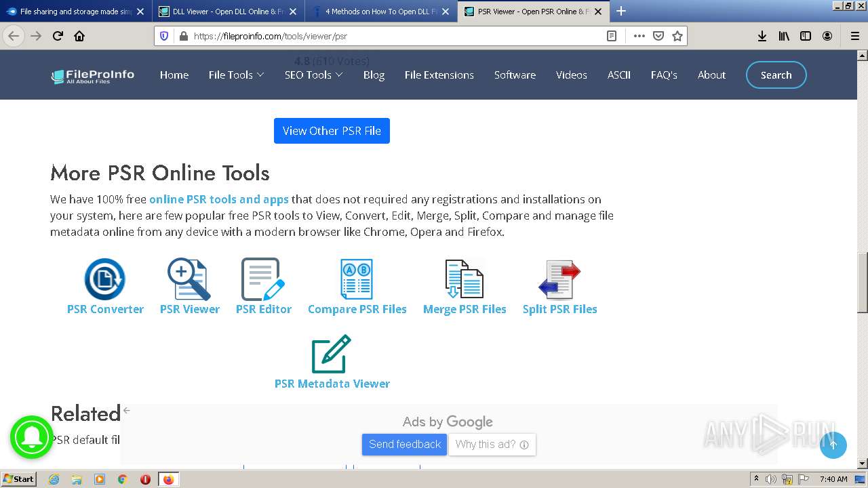Viewport: 868px width, 488px height.
Task: Open the Compare PSR Files text link
Action: pyautogui.click(x=357, y=309)
